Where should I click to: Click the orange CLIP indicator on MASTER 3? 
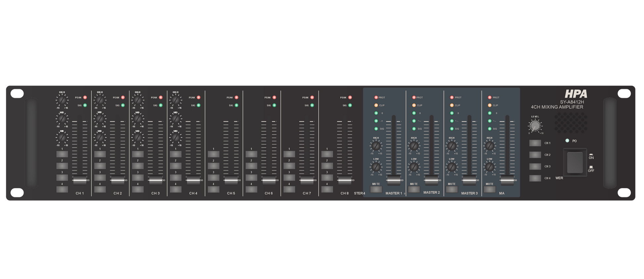point(452,105)
